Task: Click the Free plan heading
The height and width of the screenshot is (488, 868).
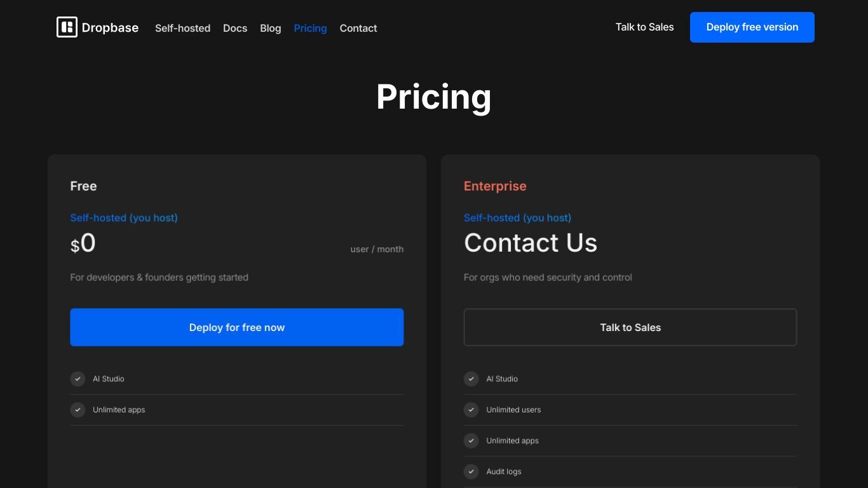Action: point(83,186)
